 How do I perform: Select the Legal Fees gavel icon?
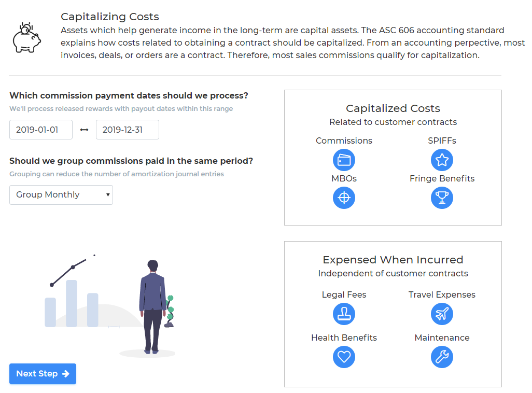click(344, 314)
